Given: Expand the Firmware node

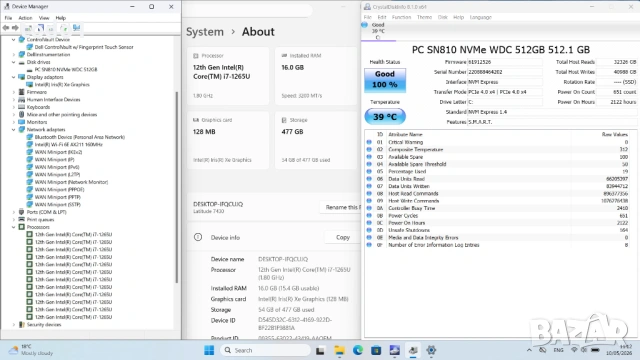Looking at the screenshot, I should pyautogui.click(x=13, y=92).
